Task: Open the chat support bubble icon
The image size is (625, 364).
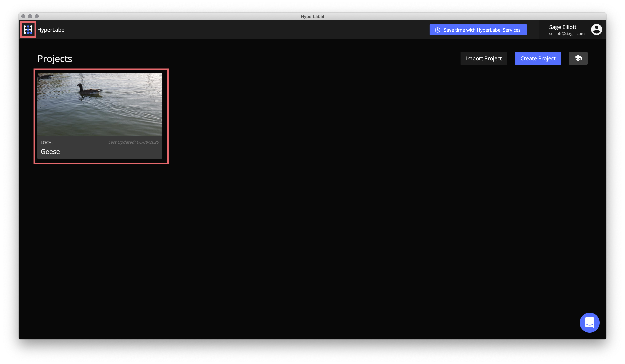Action: (x=589, y=322)
